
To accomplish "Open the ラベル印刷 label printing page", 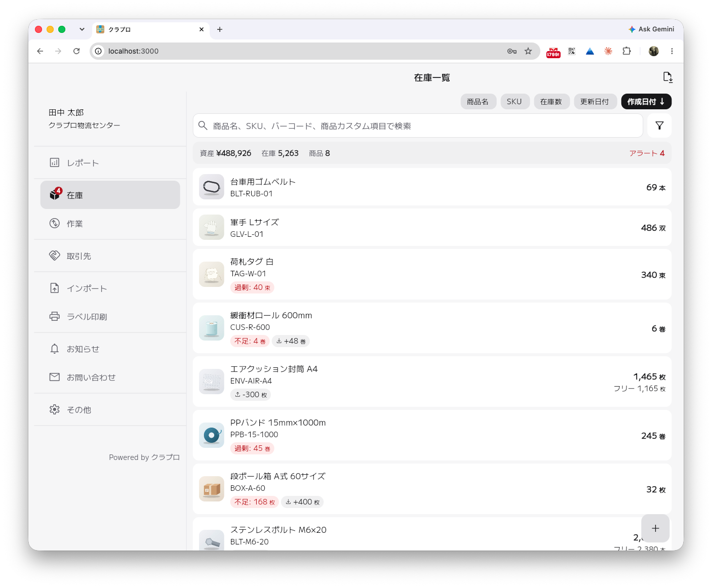I will click(110, 317).
